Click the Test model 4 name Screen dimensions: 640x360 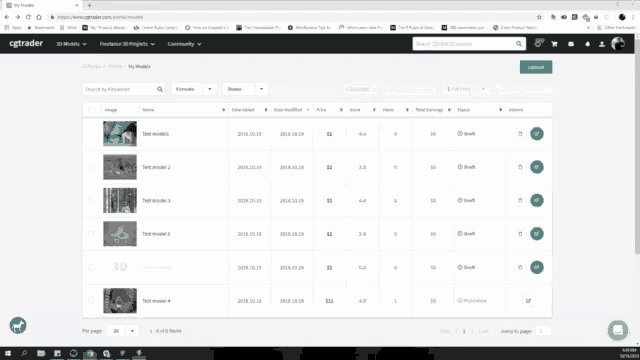[x=156, y=301]
